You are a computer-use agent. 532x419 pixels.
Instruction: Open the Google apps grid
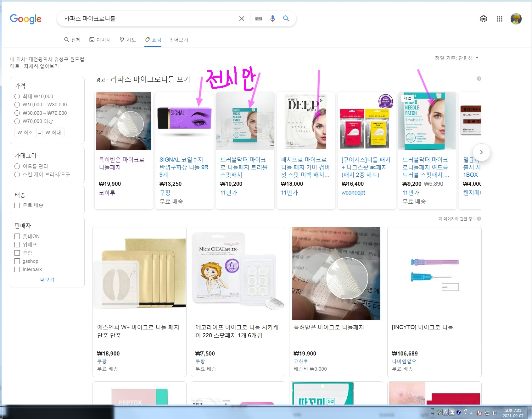pyautogui.click(x=500, y=19)
